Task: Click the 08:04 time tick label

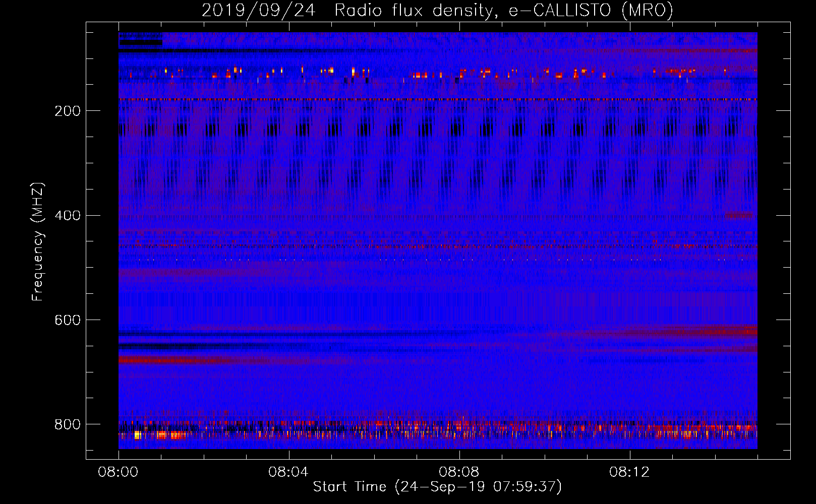Action: tap(288, 472)
